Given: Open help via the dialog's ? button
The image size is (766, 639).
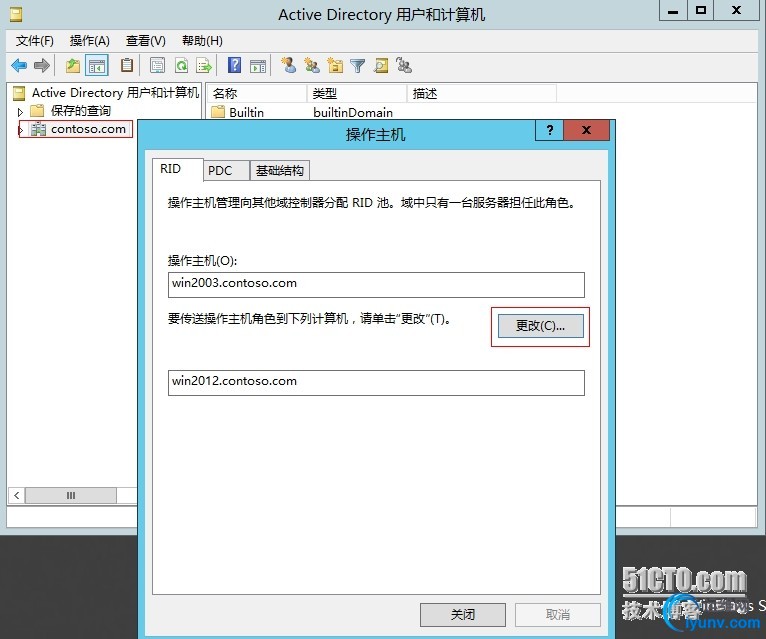Looking at the screenshot, I should [550, 130].
